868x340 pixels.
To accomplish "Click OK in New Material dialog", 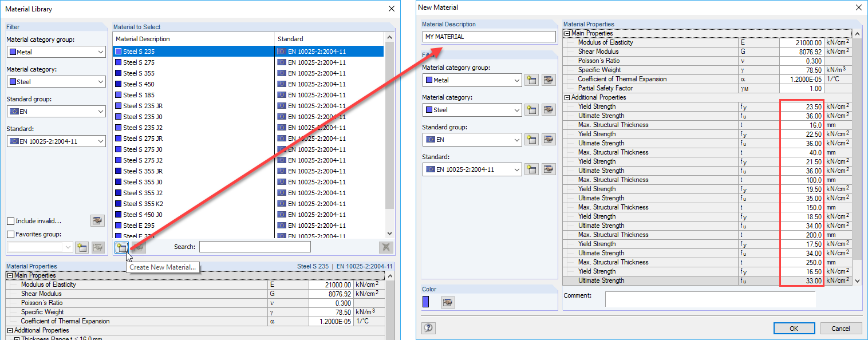I will coord(794,329).
